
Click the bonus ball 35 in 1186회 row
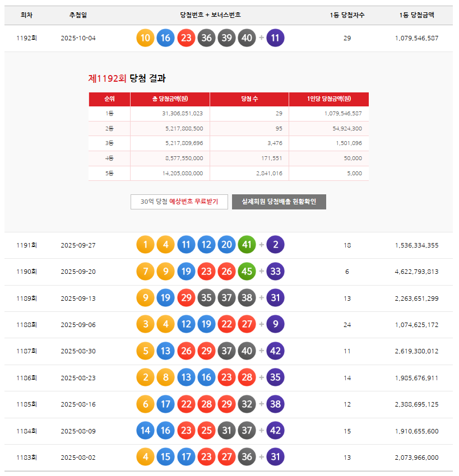pyautogui.click(x=275, y=377)
